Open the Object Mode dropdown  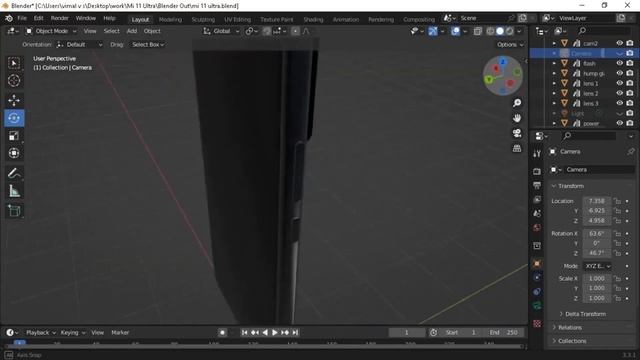coord(51,31)
